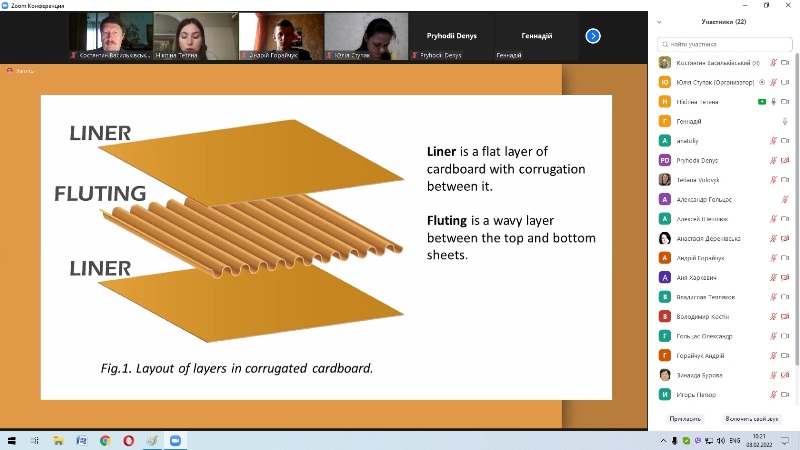Open the ENG language switcher in the tray

(x=735, y=440)
